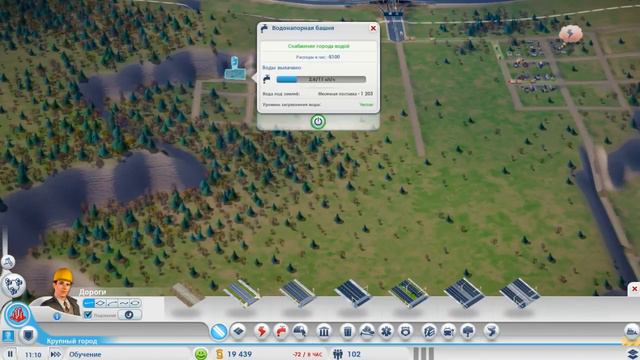This screenshot has width=640, height=360.
Task: Open the Water faucet menu
Action: (281, 331)
